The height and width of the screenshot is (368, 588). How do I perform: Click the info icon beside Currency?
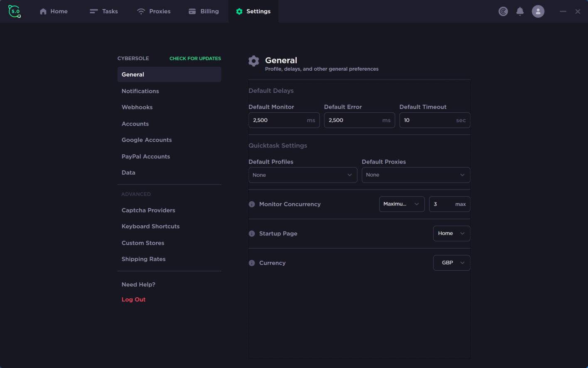click(252, 263)
